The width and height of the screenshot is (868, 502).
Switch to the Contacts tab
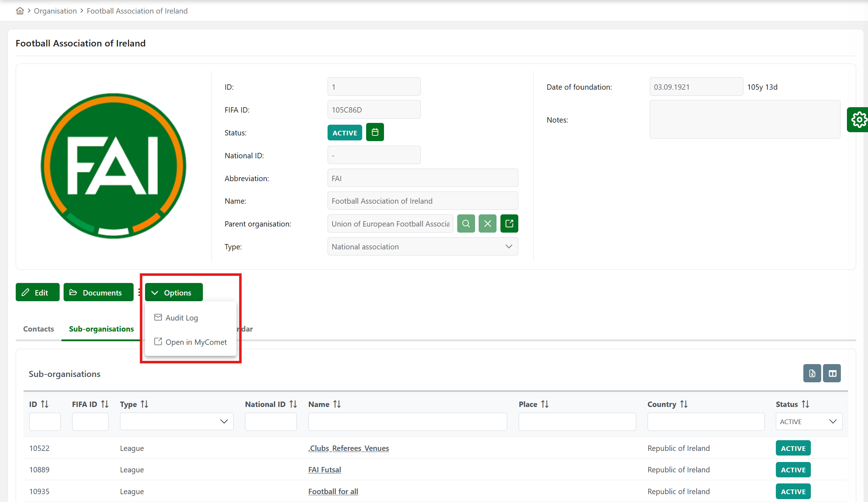(x=39, y=329)
